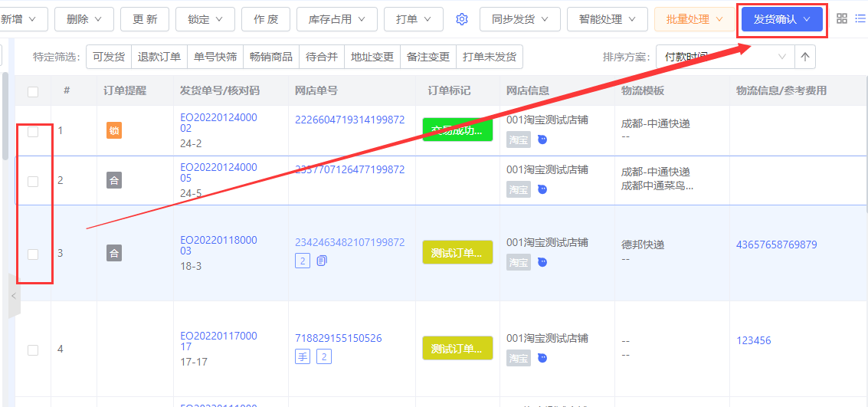Open the 发货确认 dropdown button
The width and height of the screenshot is (868, 407).
pos(781,19)
